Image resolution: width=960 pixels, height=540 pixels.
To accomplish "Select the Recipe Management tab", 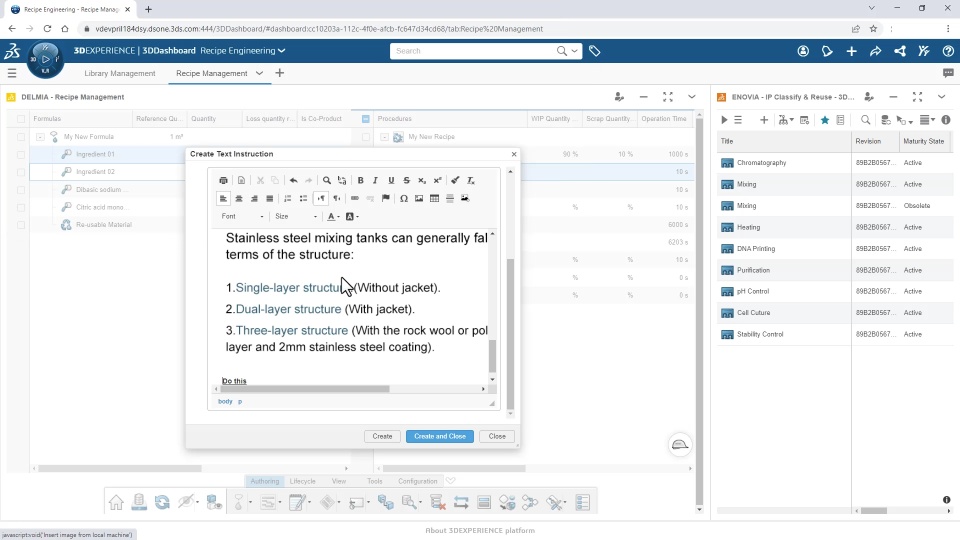I will pos(211,73).
